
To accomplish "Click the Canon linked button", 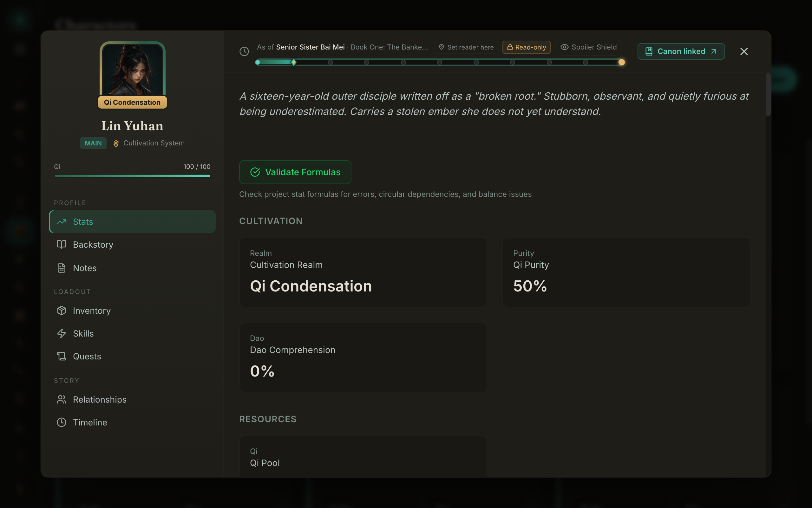I will 681,51.
